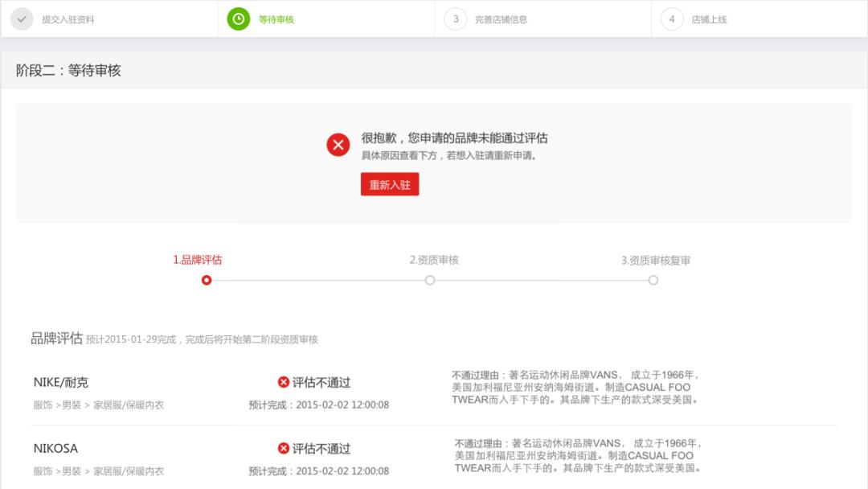Select the 2.资质审核 progress dot

click(430, 281)
